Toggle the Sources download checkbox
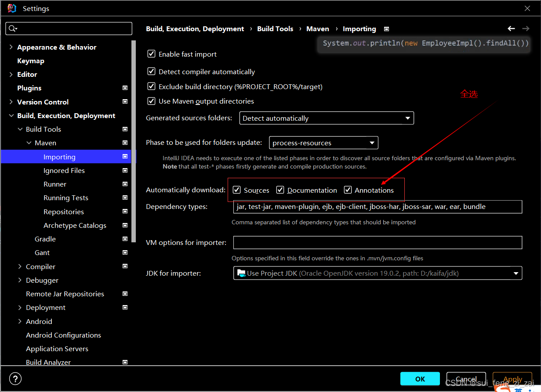Screen dimensions: 541x392 (x=237, y=190)
